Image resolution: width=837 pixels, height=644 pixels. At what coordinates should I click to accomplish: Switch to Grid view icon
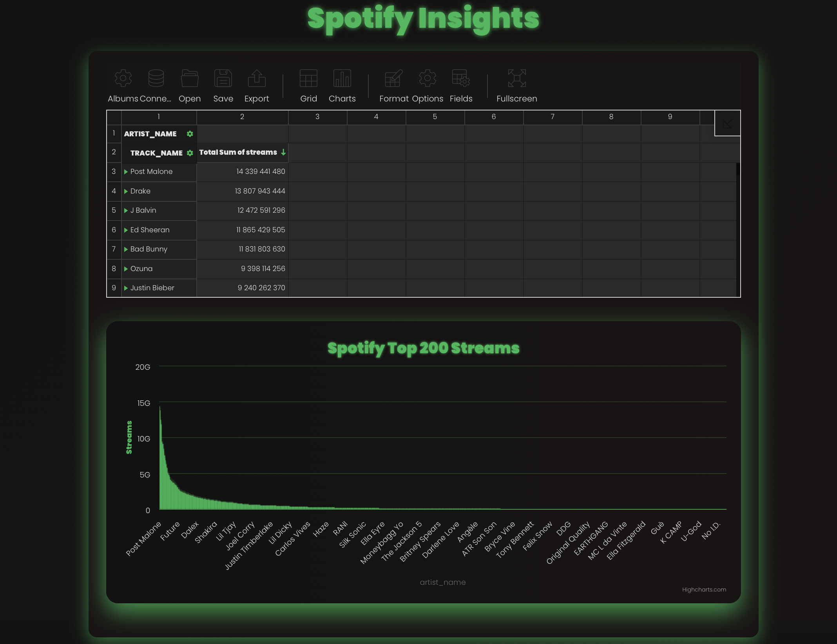(308, 78)
